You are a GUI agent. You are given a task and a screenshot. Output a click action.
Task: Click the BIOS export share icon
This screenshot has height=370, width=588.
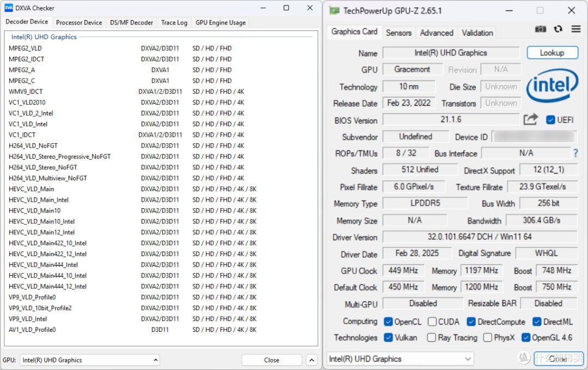tap(531, 119)
